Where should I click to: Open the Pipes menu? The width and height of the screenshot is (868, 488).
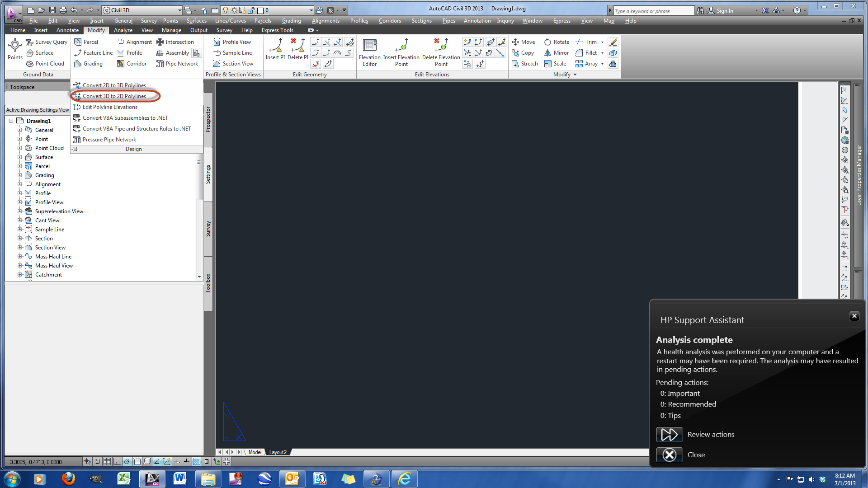(448, 21)
